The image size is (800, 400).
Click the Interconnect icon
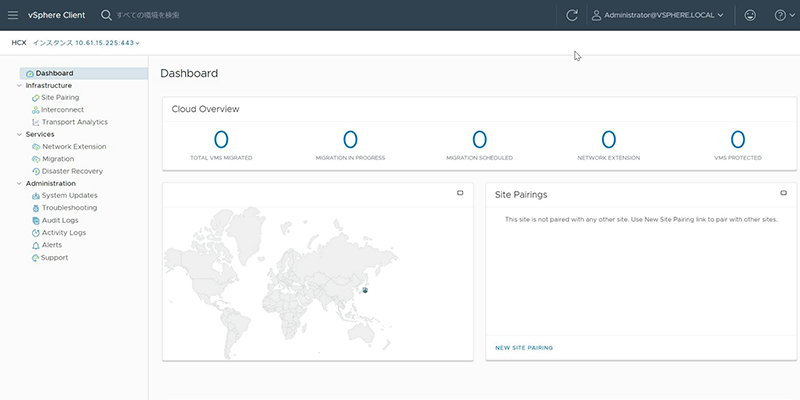tap(35, 110)
